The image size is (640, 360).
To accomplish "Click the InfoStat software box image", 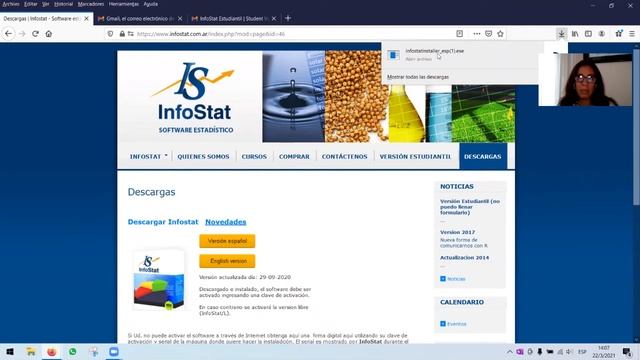I will (159, 280).
